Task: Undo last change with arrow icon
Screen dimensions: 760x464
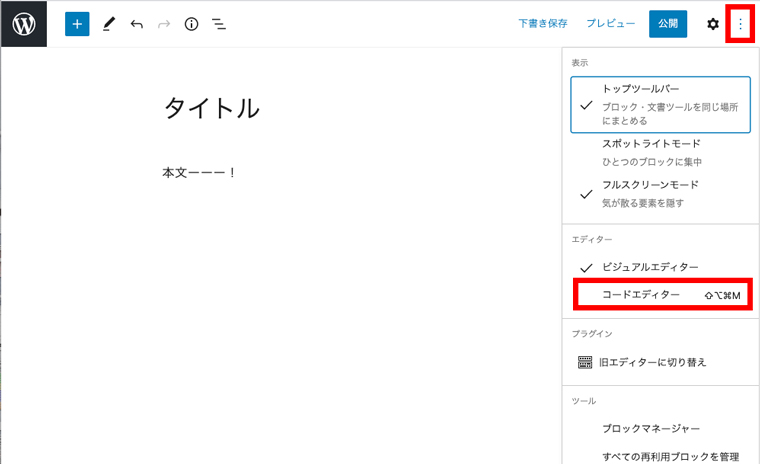Action: click(x=137, y=24)
